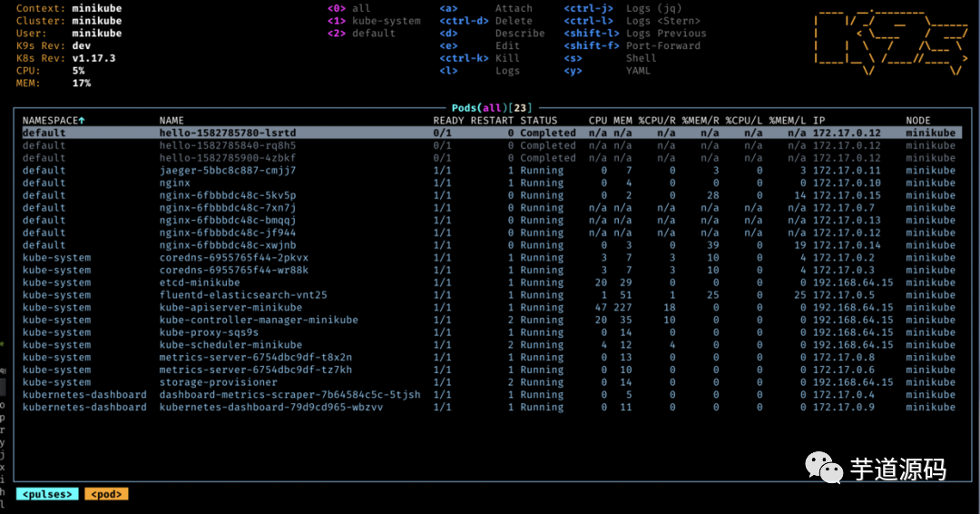Choose the <2> default namespace shortcut
Screen dimensions: 980x514
click(361, 33)
